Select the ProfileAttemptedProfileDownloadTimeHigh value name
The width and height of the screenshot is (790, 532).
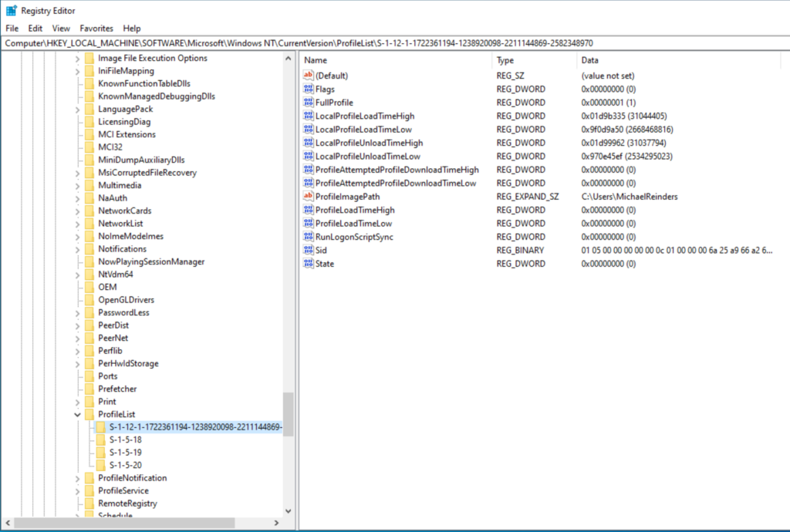tap(397, 170)
